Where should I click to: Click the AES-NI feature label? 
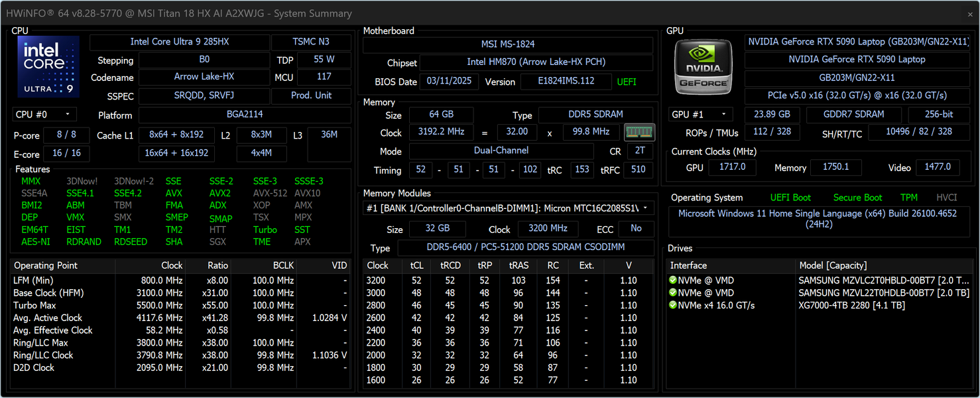click(35, 242)
